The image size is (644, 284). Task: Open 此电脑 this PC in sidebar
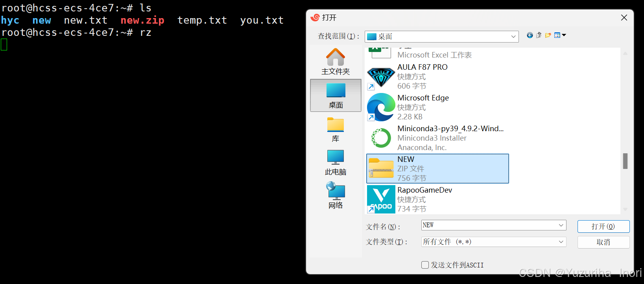tap(336, 162)
